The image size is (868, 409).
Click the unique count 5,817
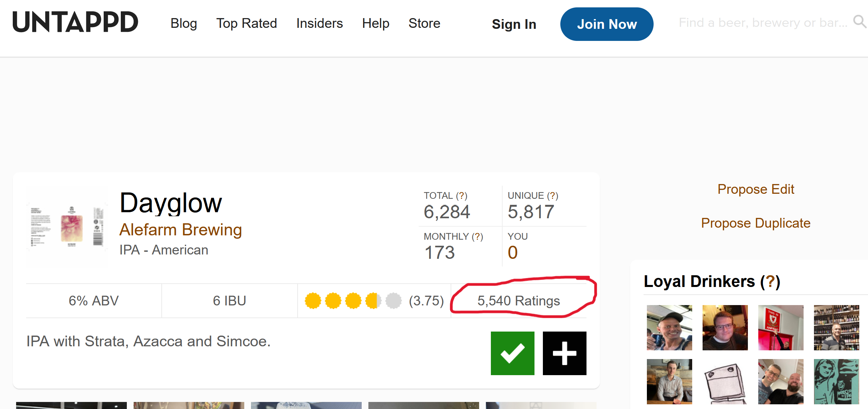coord(531,212)
